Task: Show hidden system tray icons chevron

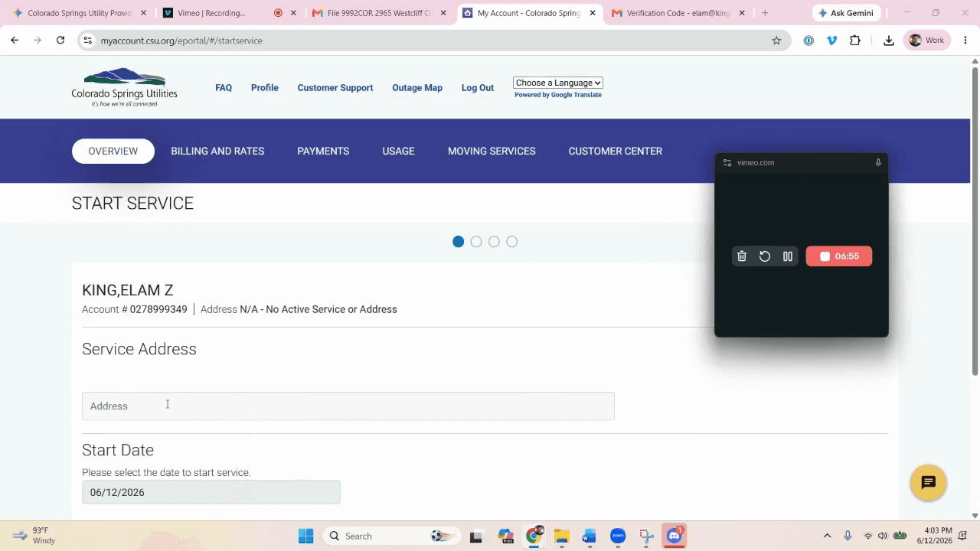Action: 827,536
